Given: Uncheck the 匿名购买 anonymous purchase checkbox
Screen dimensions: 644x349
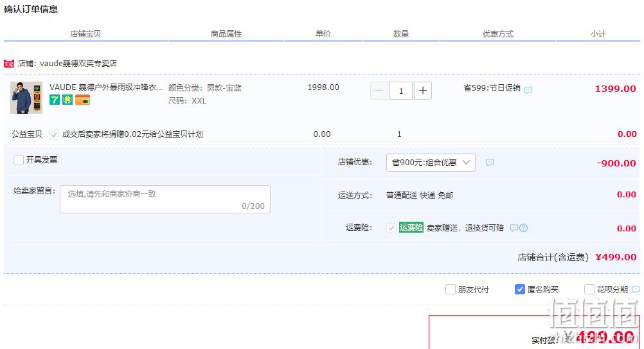Looking at the screenshot, I should pyautogui.click(x=519, y=289).
